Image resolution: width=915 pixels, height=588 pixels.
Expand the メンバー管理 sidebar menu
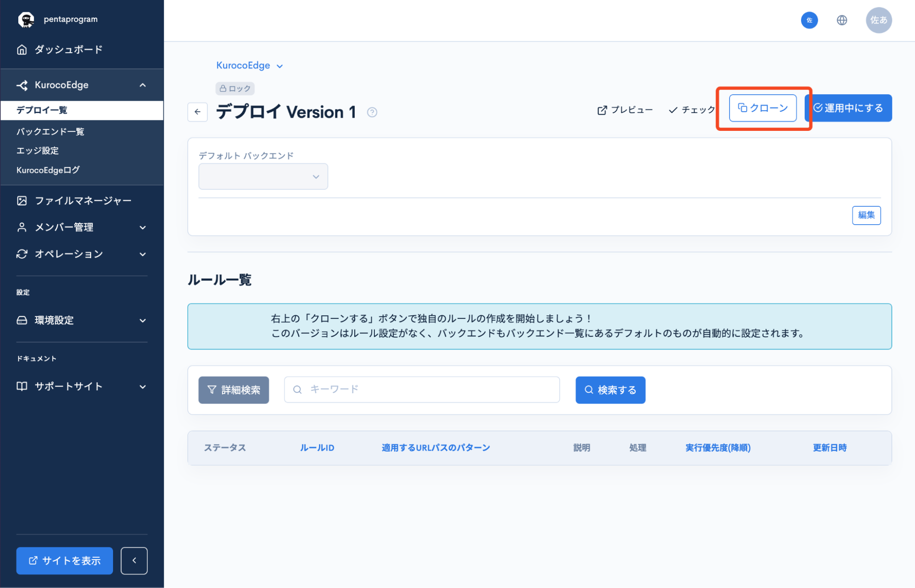click(x=82, y=227)
